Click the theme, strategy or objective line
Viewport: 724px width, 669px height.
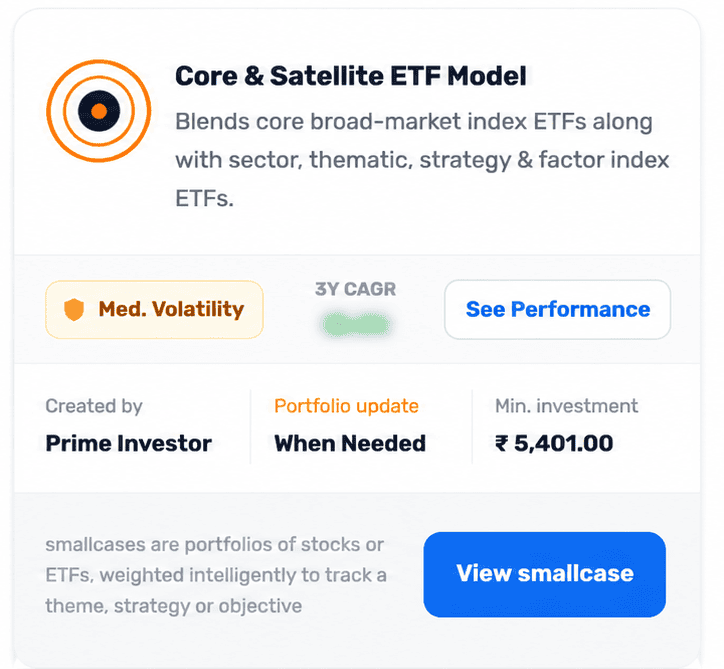click(174, 606)
